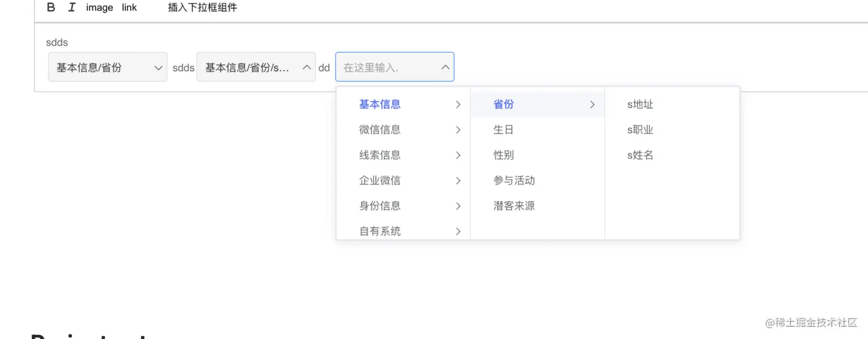The width and height of the screenshot is (868, 339).
Task: Click 插入下拉框组件 button
Action: 202,7
